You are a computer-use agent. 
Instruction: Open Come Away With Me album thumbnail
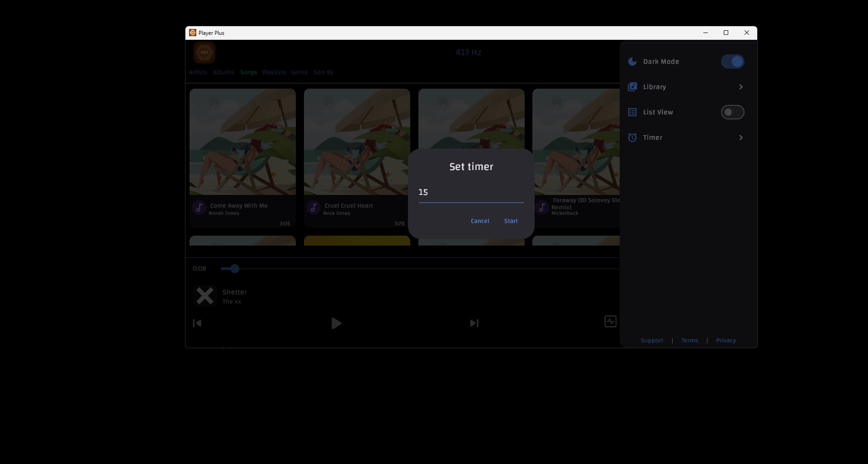[242, 142]
